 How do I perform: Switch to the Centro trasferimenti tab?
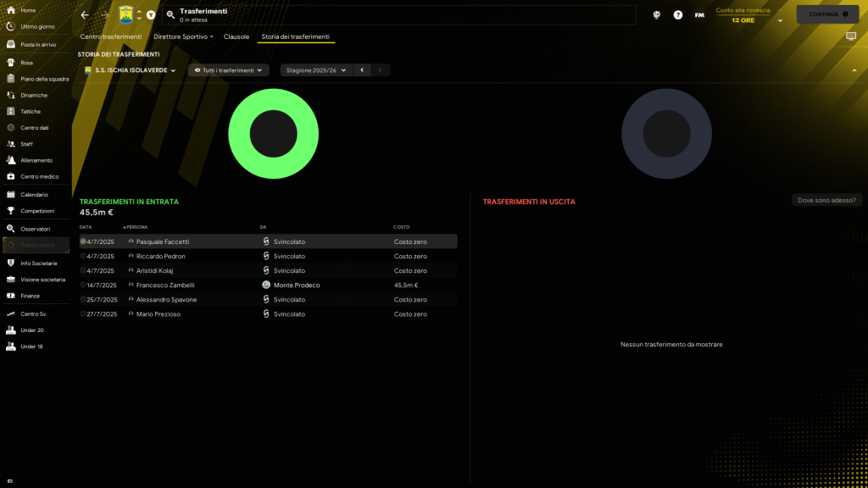point(110,37)
